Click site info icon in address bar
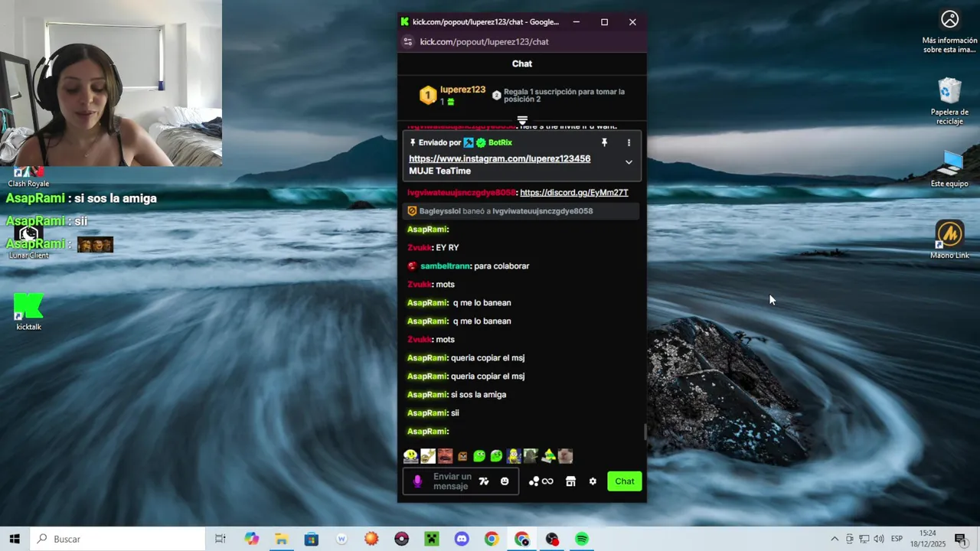 point(408,42)
